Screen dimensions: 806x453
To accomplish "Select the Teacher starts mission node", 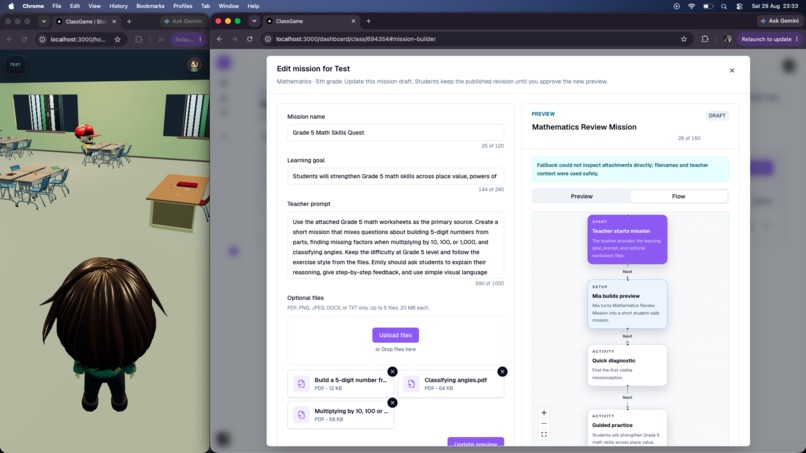I will (627, 240).
